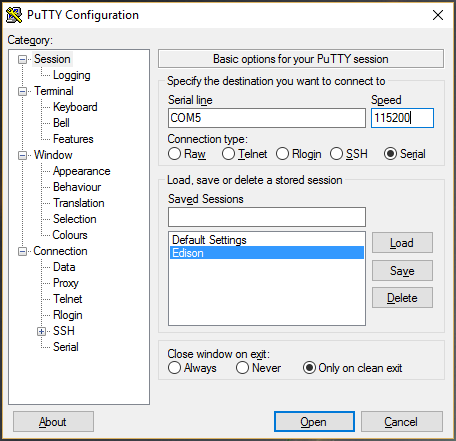
Task: Open the Features category
Action: pos(73,139)
